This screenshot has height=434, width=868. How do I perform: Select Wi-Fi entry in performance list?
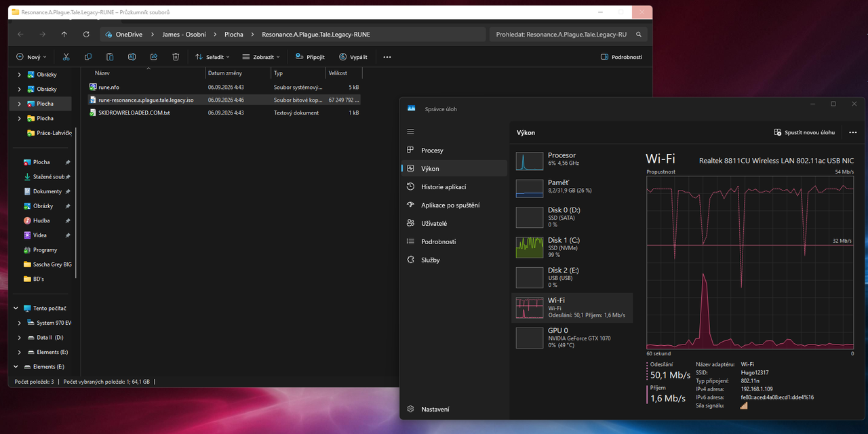click(572, 308)
